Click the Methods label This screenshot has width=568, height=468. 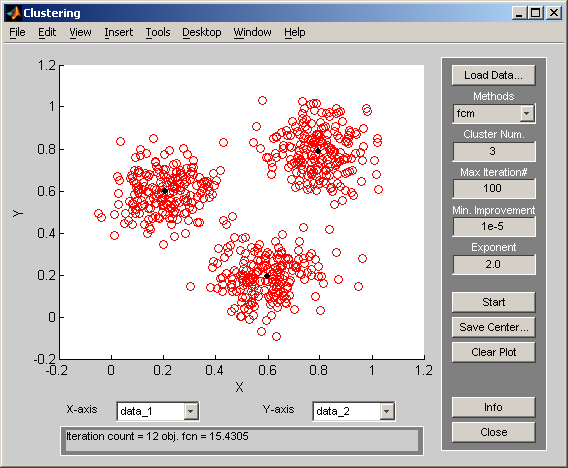click(x=493, y=96)
